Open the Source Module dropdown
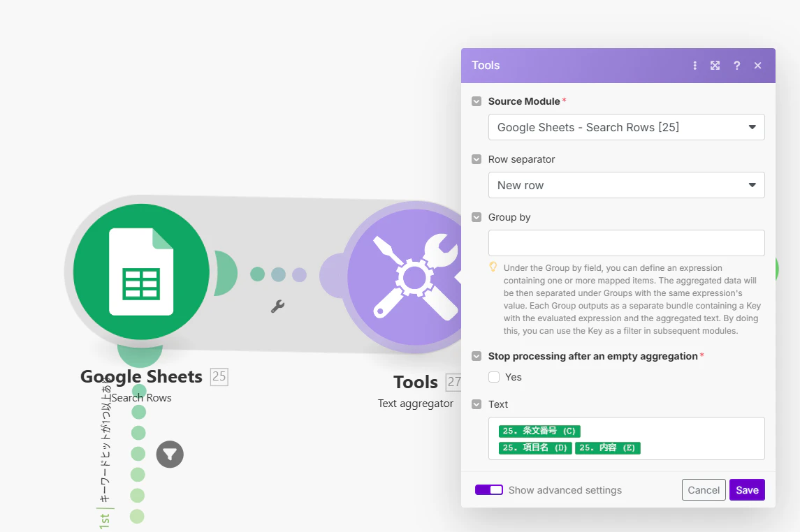This screenshot has width=800, height=532. (x=627, y=127)
